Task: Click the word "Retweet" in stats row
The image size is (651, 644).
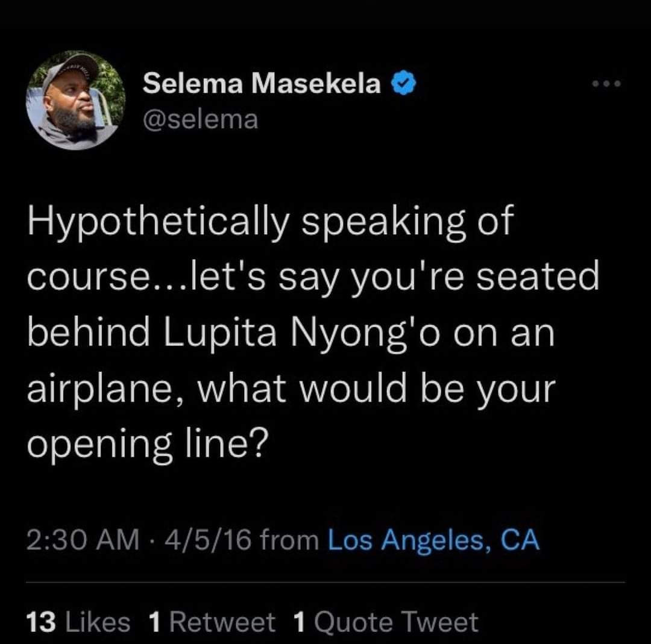Action: point(222,622)
